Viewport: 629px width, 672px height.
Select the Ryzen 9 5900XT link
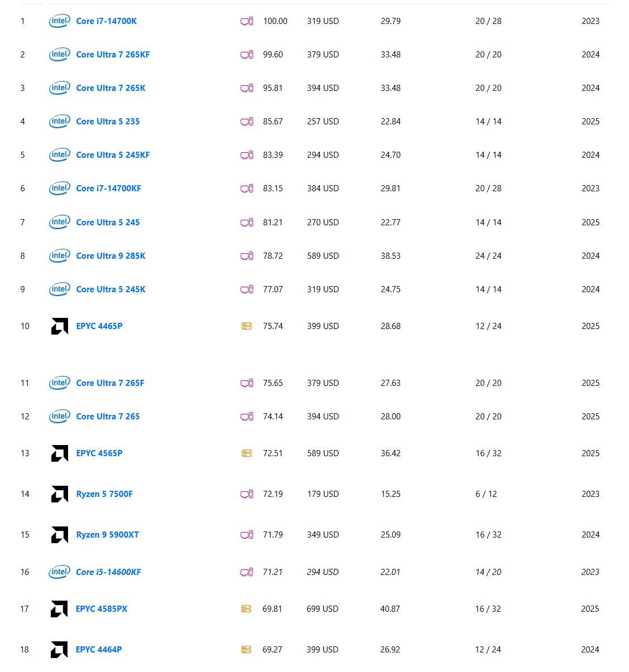click(107, 535)
